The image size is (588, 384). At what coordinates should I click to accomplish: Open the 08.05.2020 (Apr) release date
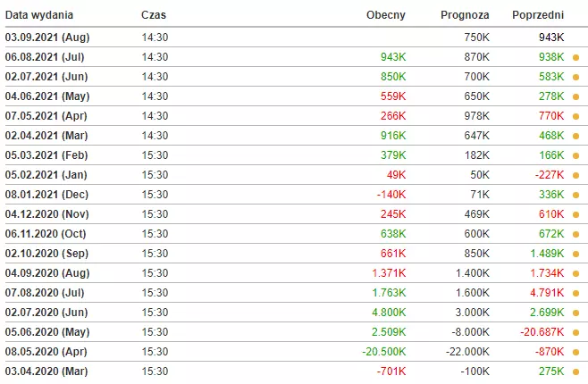46,352
